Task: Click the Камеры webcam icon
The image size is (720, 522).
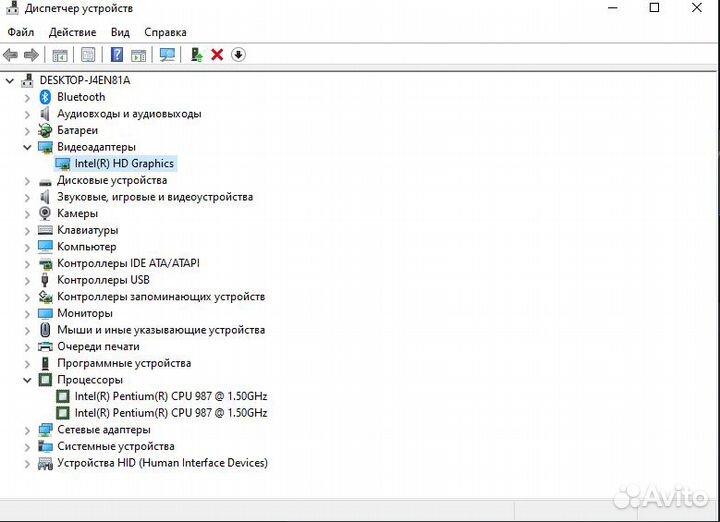Action: (x=45, y=213)
